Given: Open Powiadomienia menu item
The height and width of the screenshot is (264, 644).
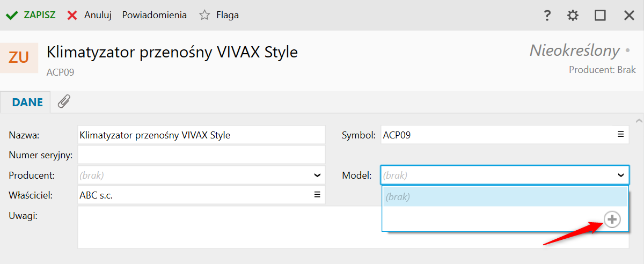Looking at the screenshot, I should pos(155,16).
